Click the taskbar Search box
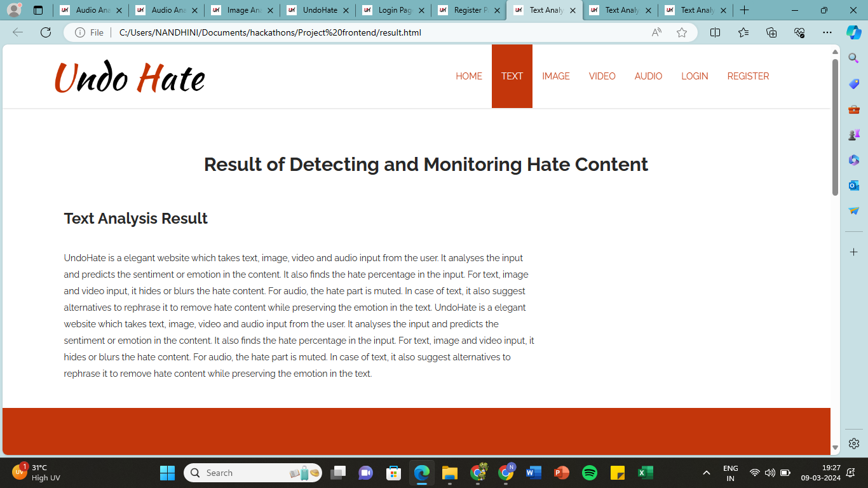Screen dimensions: 868x488 253,473
